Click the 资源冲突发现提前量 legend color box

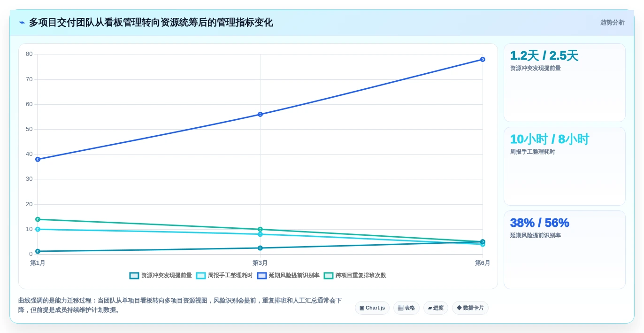(134, 276)
